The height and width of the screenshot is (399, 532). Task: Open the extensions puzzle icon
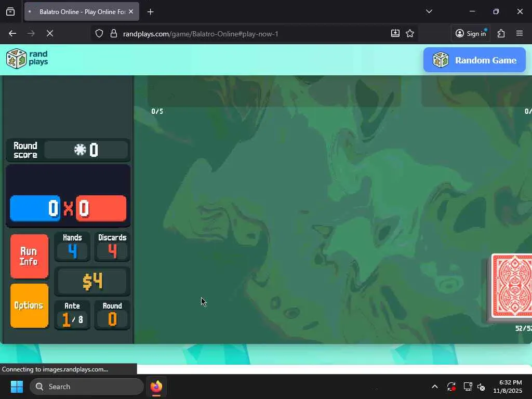pos(501,33)
